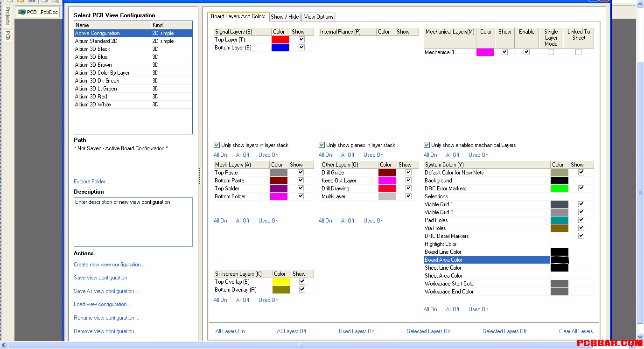Click the Explore Folder link

(x=92, y=181)
